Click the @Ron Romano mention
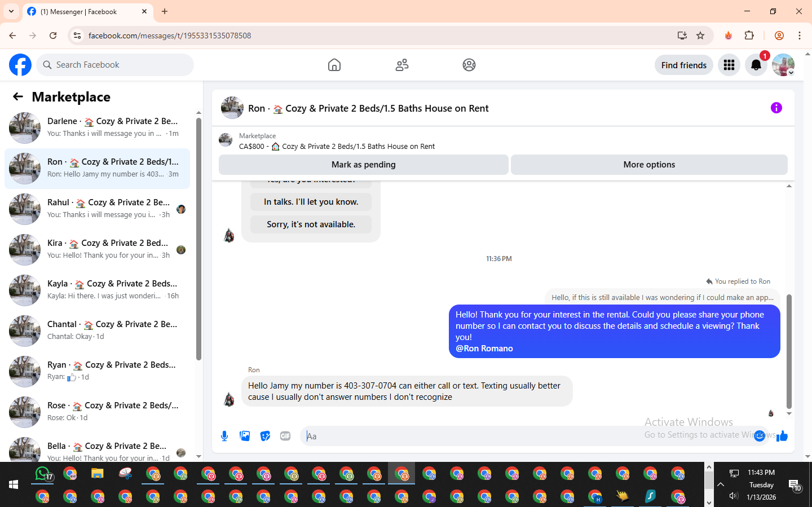Screen dimensions: 812x507 click(x=484, y=349)
